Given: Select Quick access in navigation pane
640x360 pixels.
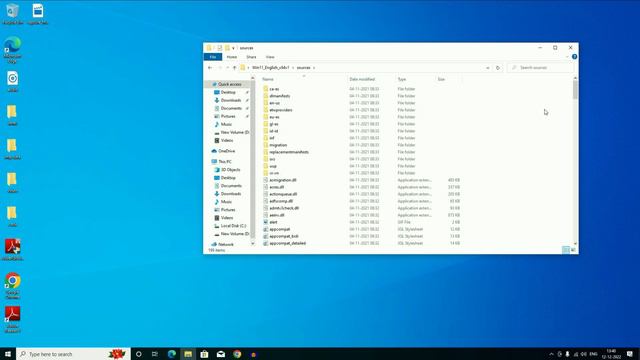Looking at the screenshot, I should click(229, 84).
